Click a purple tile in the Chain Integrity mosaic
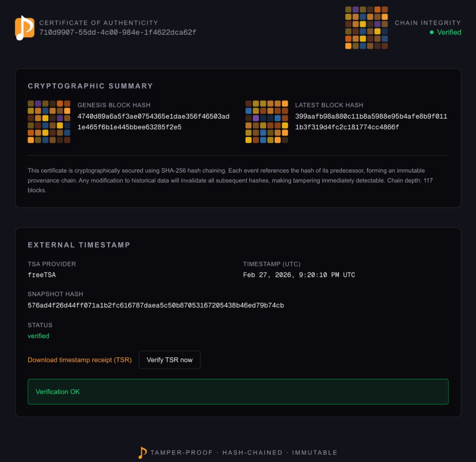Viewport: 476px width, 462px height. [356, 9]
